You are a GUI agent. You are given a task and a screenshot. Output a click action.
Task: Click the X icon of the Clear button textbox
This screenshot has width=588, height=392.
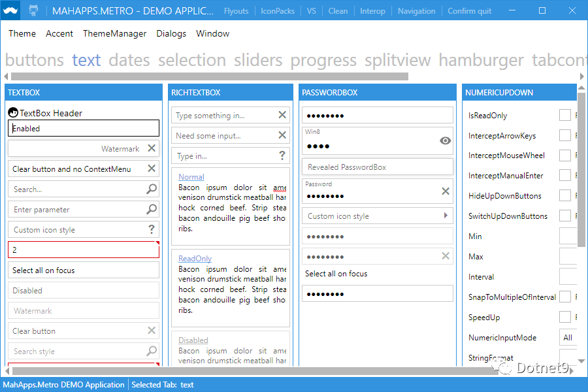(x=152, y=331)
